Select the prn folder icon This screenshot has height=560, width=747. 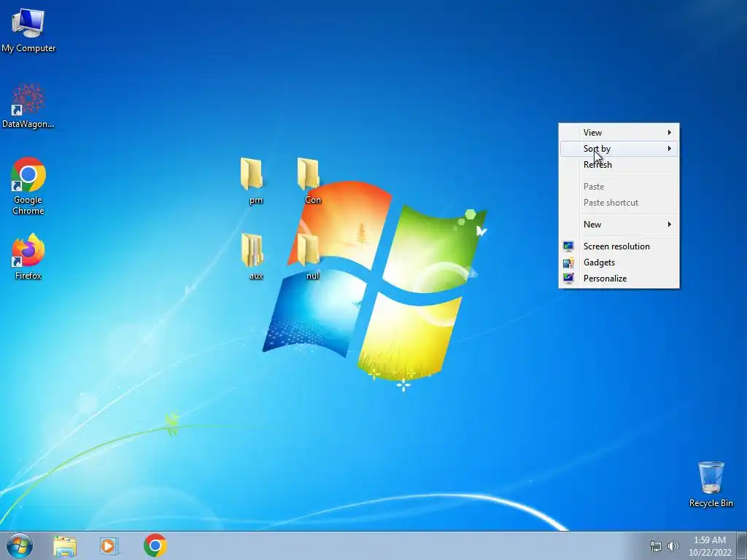coord(253,181)
